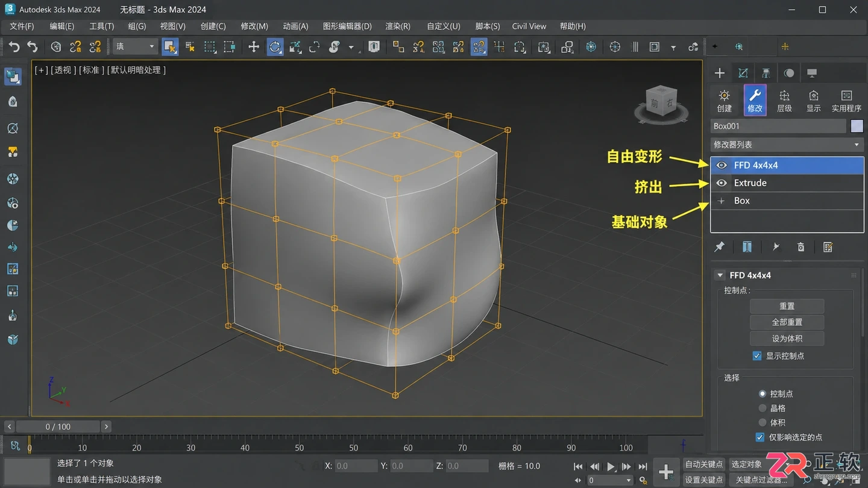Click the Undo arrow in the toolbar
868x488 pixels.
pos(14,47)
